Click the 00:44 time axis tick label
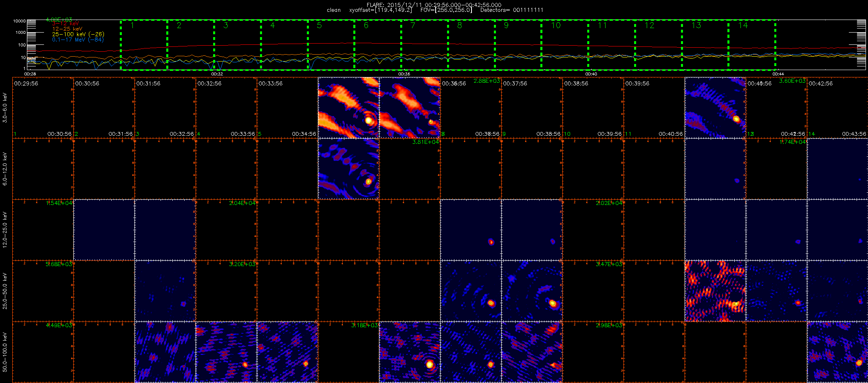Image resolution: width=868 pixels, height=383 pixels. (778, 74)
